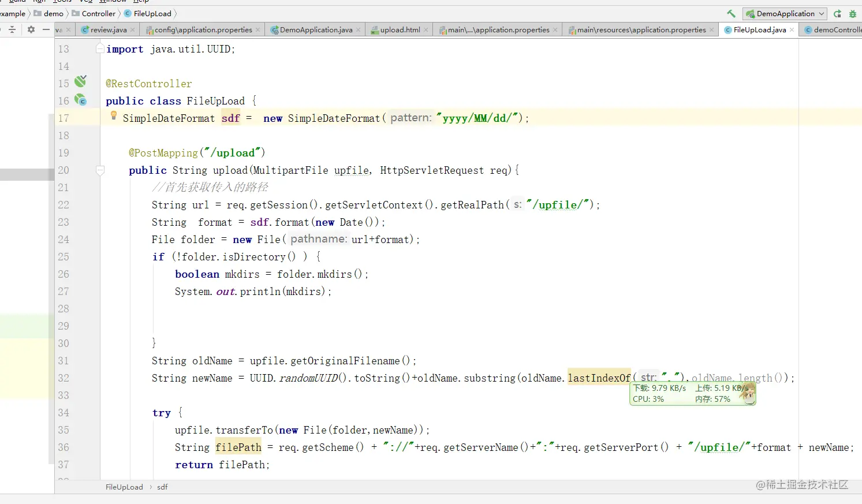Collapse the import fold marker at line 13
The image size is (862, 504).
(100, 49)
